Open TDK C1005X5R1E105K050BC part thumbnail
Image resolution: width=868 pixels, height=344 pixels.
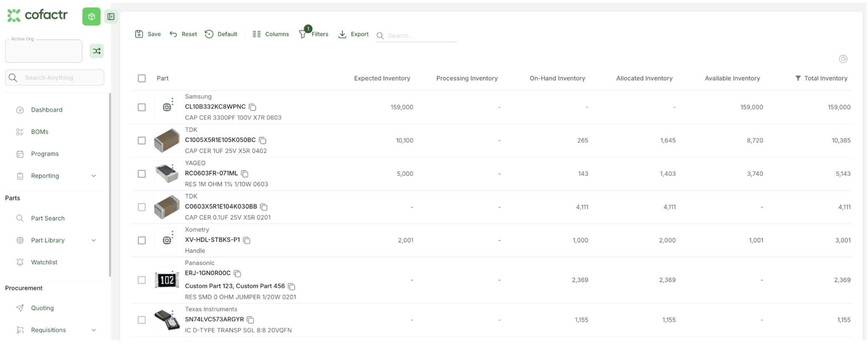click(167, 140)
